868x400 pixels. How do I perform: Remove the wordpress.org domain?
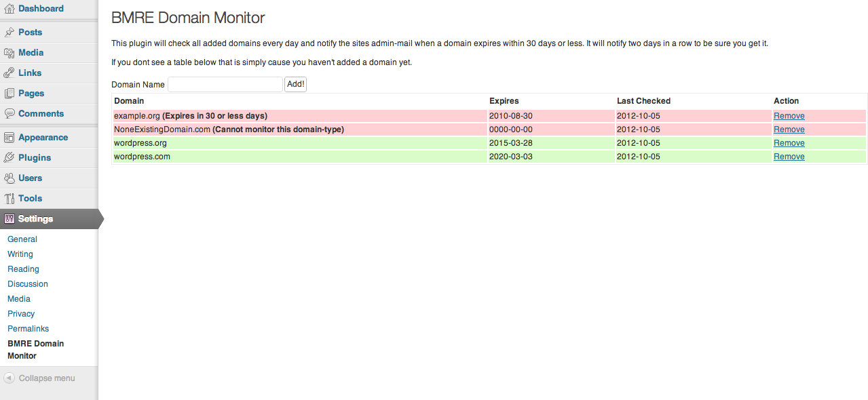[789, 143]
